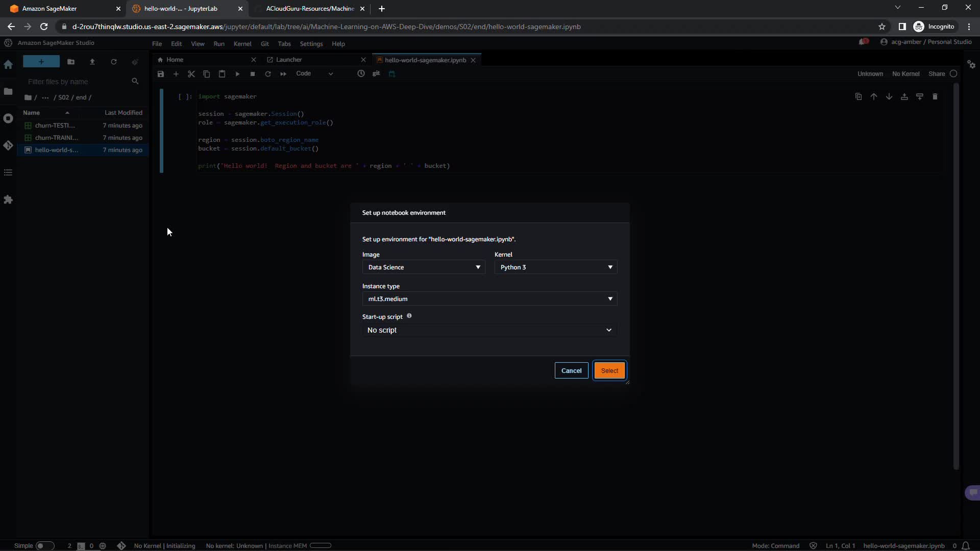Open the Kernel dropdown showing Python 3
The image size is (980, 551).
click(x=555, y=267)
